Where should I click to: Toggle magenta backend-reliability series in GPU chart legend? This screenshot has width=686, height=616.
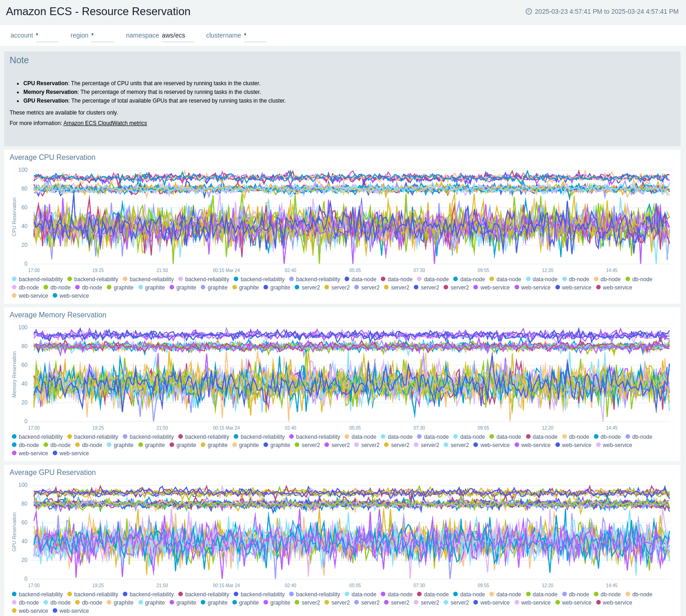[x=203, y=594]
